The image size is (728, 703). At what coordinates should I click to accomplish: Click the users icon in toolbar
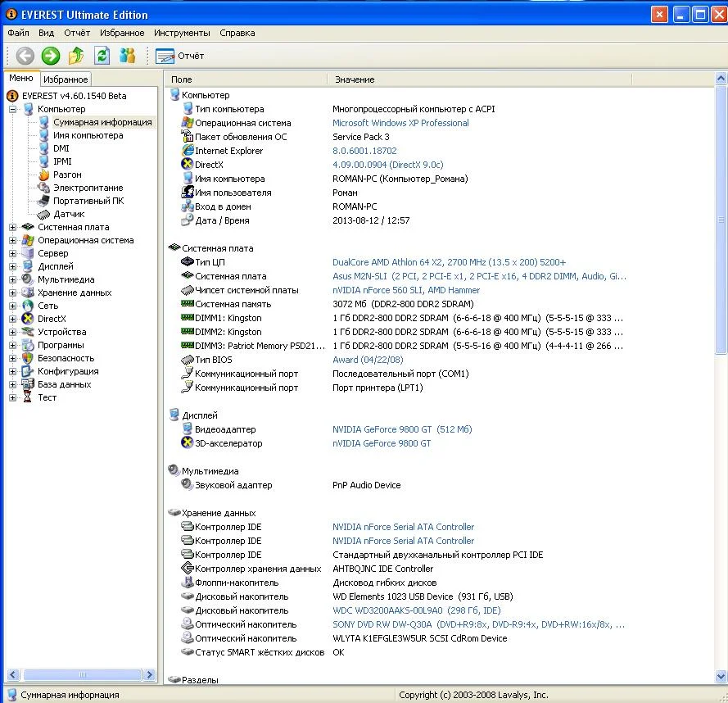127,56
